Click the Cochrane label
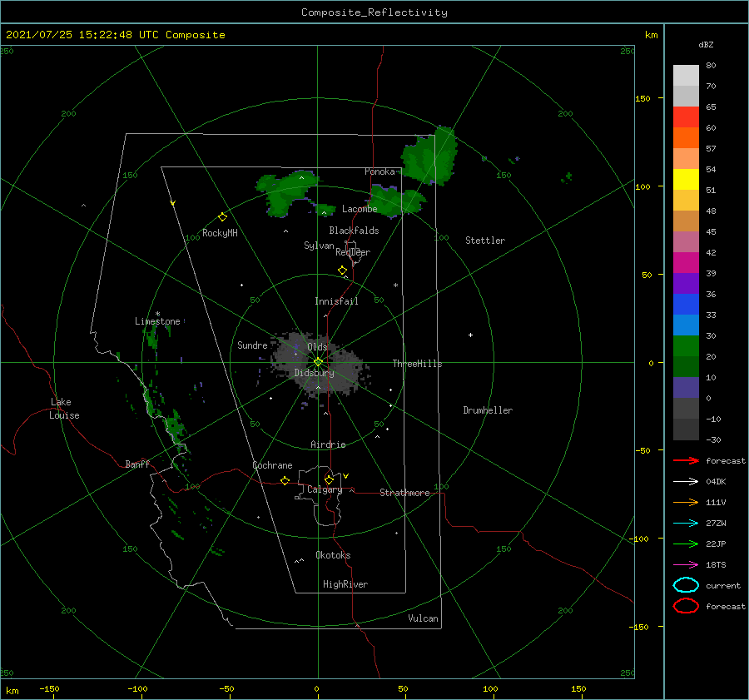The width and height of the screenshot is (749, 700). (272, 465)
